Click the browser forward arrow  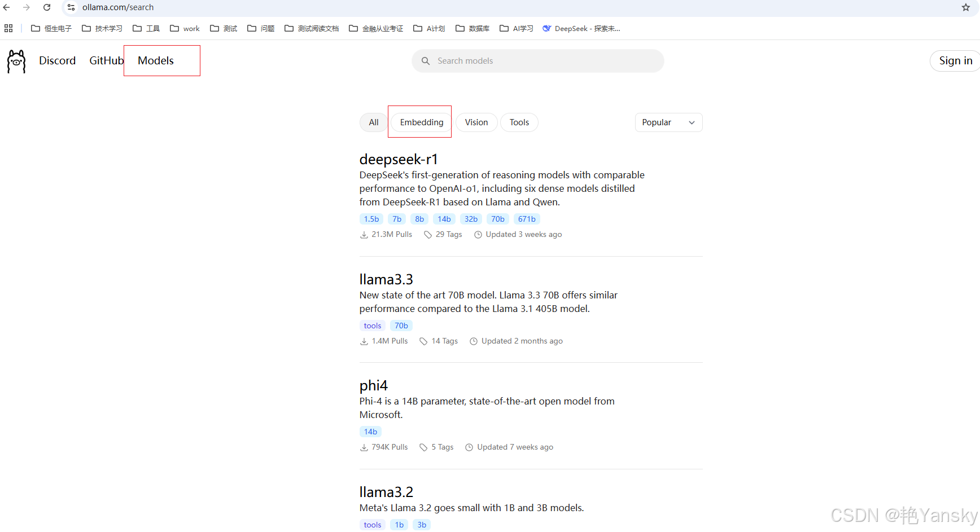coord(27,7)
